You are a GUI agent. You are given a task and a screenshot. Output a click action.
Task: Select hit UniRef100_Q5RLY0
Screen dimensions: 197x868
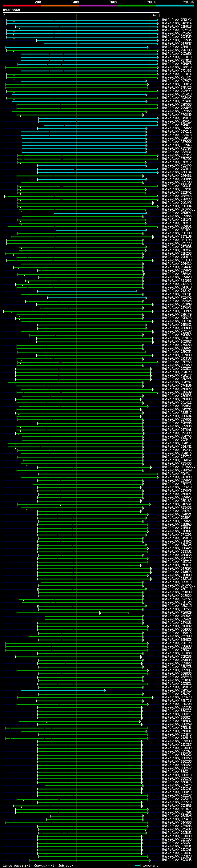tap(176, 20)
